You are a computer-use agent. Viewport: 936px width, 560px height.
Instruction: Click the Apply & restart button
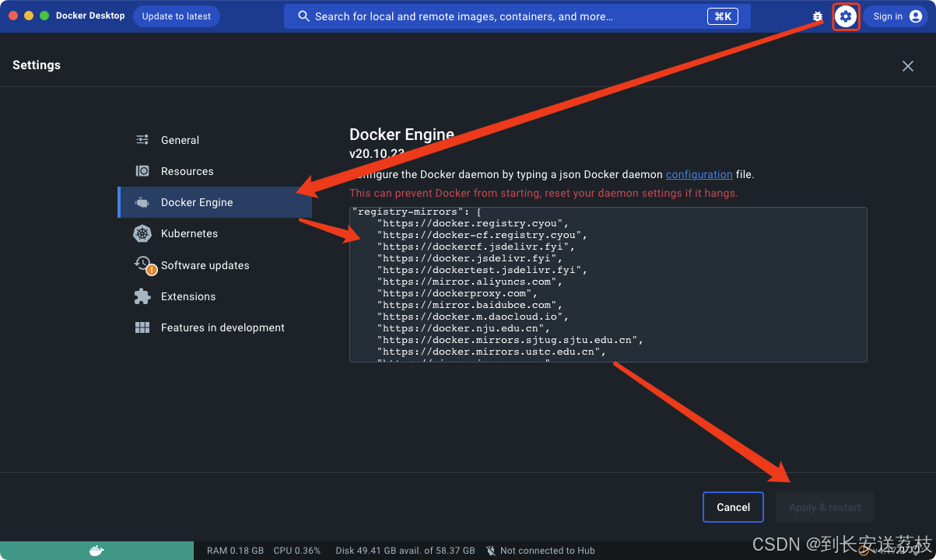(x=825, y=507)
